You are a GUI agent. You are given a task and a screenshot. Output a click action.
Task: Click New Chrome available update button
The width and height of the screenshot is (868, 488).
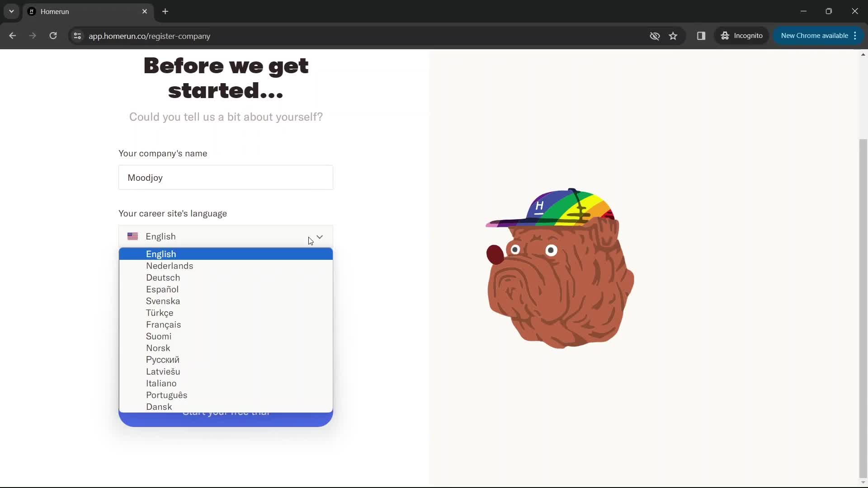pos(814,36)
